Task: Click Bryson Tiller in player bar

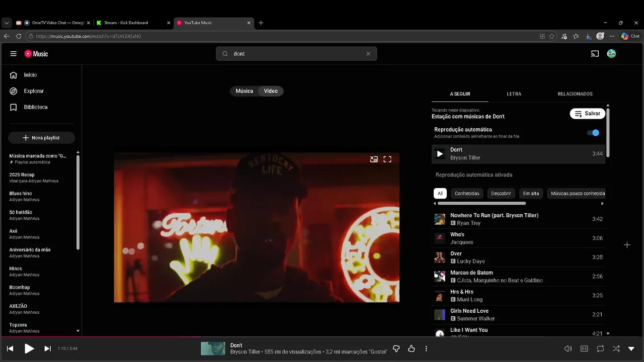Action: point(245,352)
